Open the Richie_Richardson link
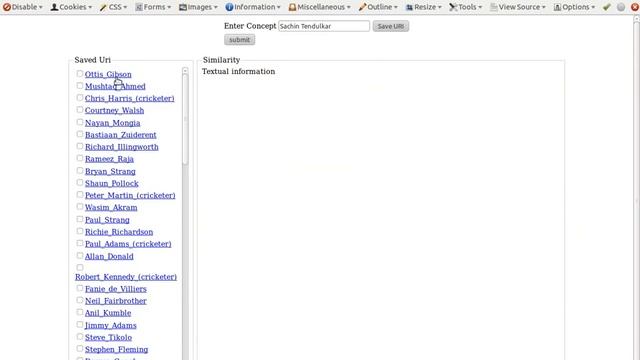This screenshot has width=640, height=360. click(119, 232)
